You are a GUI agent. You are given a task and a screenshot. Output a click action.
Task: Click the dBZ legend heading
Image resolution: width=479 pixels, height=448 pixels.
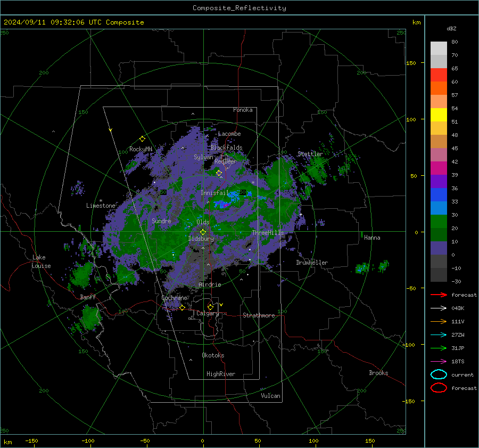pyautogui.click(x=451, y=29)
